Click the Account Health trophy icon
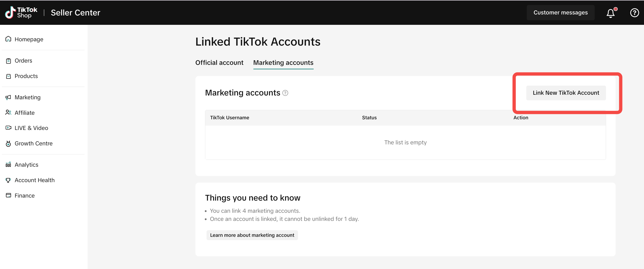This screenshot has width=644, height=269. pyautogui.click(x=8, y=180)
